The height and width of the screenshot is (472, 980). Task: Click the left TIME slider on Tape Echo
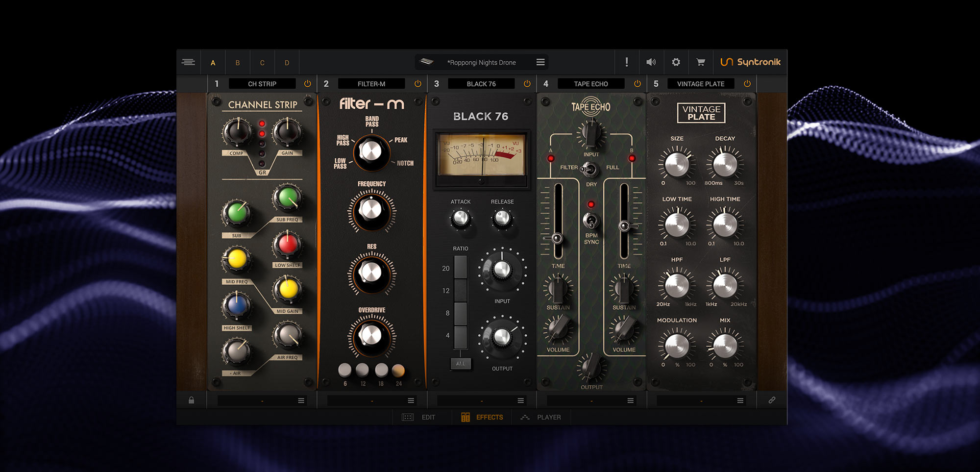(558, 239)
